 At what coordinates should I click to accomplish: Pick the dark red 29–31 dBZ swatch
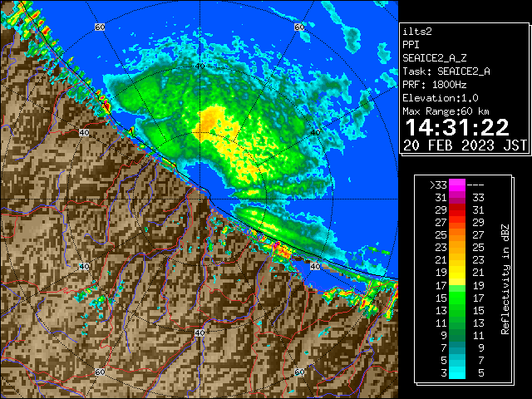[x=457, y=210]
